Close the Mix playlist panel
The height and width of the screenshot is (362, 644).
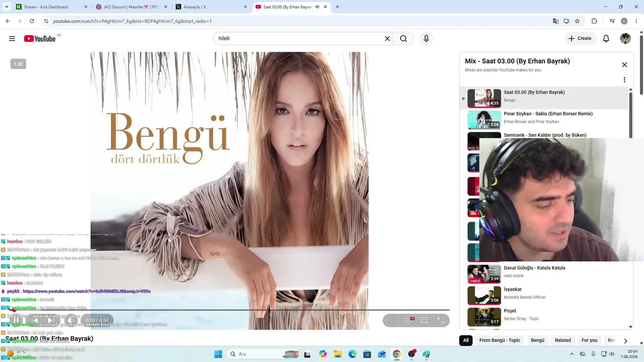tap(624, 65)
